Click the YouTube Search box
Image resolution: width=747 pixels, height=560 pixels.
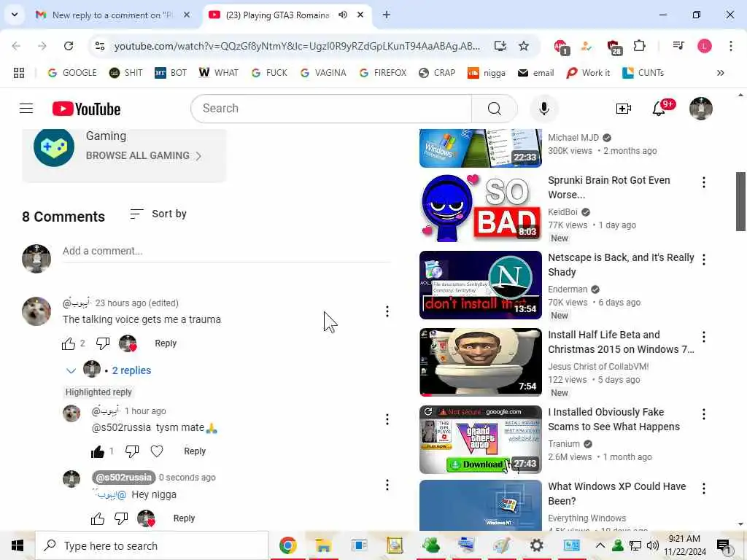pos(331,109)
